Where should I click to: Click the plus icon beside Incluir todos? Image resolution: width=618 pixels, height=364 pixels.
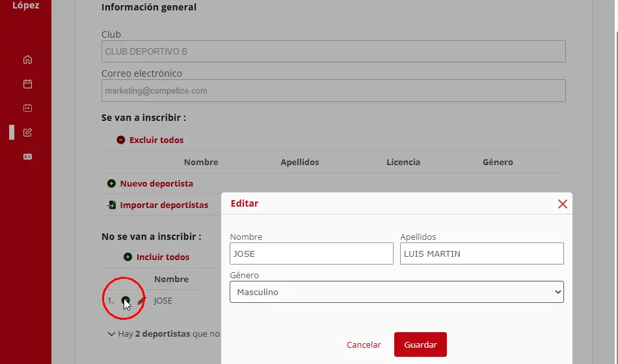[128, 257]
